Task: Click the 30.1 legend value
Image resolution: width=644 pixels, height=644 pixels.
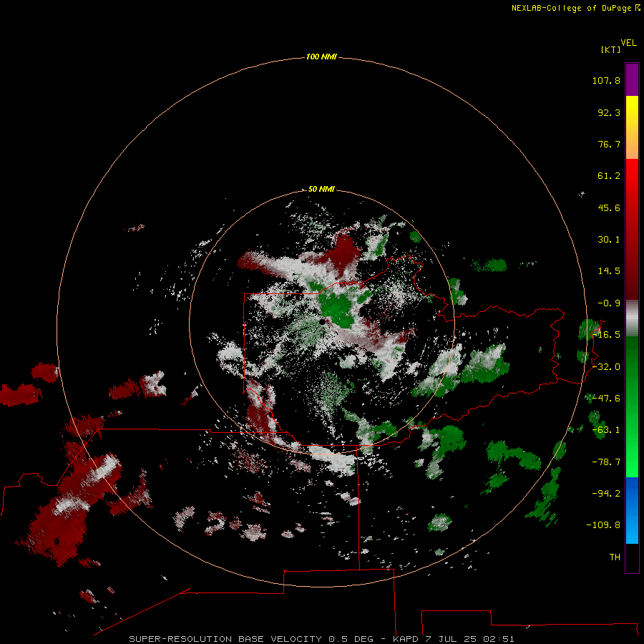Action: tap(609, 240)
